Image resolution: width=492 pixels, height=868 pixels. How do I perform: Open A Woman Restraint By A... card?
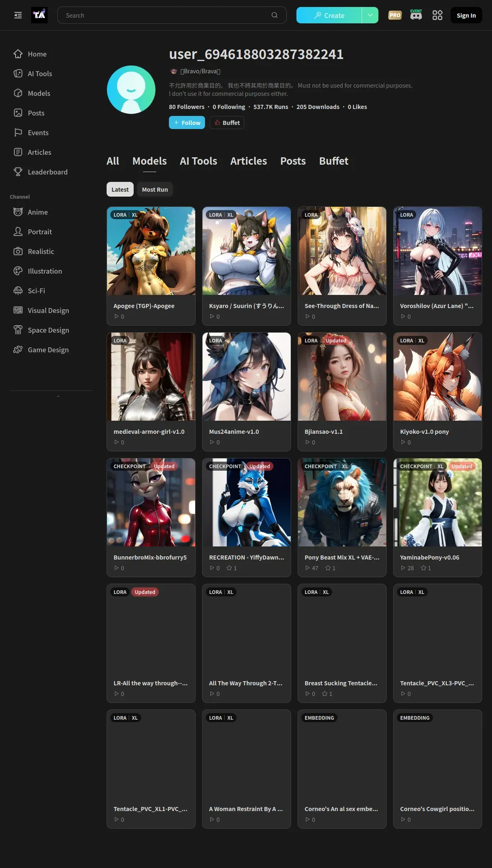(x=246, y=769)
